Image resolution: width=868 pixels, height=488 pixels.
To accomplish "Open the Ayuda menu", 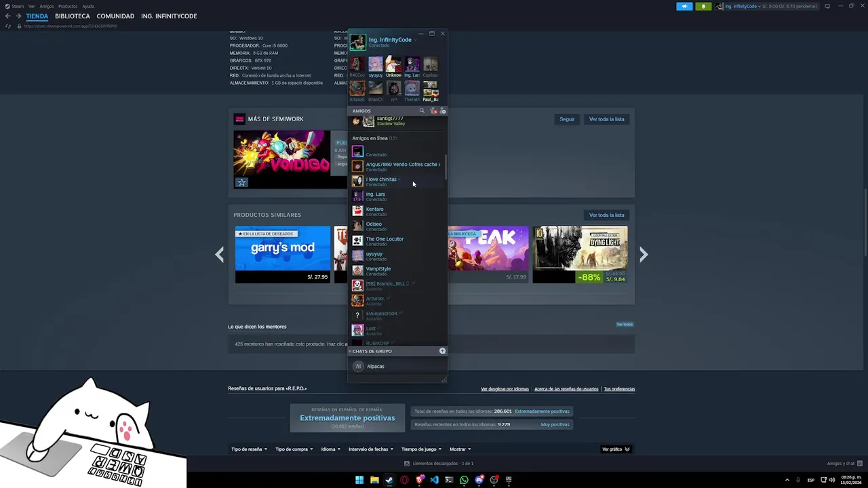I will pos(88,6).
